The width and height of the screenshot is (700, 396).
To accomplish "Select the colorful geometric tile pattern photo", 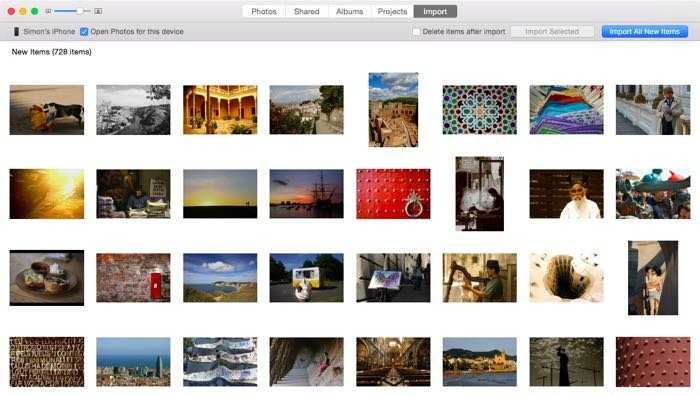I will pos(480,110).
